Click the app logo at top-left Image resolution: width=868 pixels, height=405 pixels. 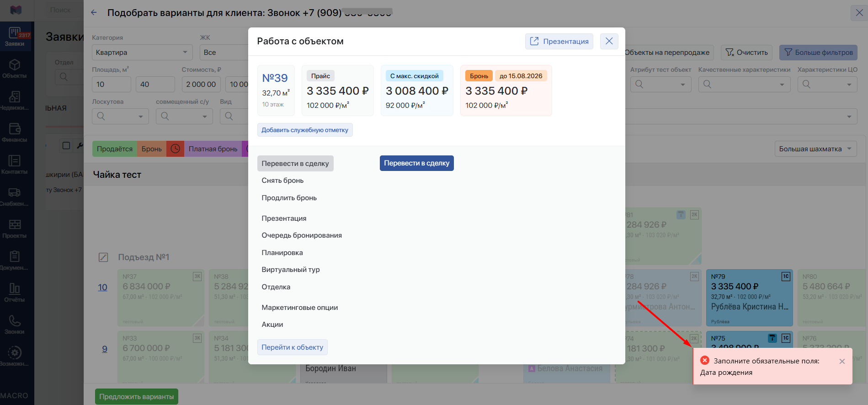16,10
